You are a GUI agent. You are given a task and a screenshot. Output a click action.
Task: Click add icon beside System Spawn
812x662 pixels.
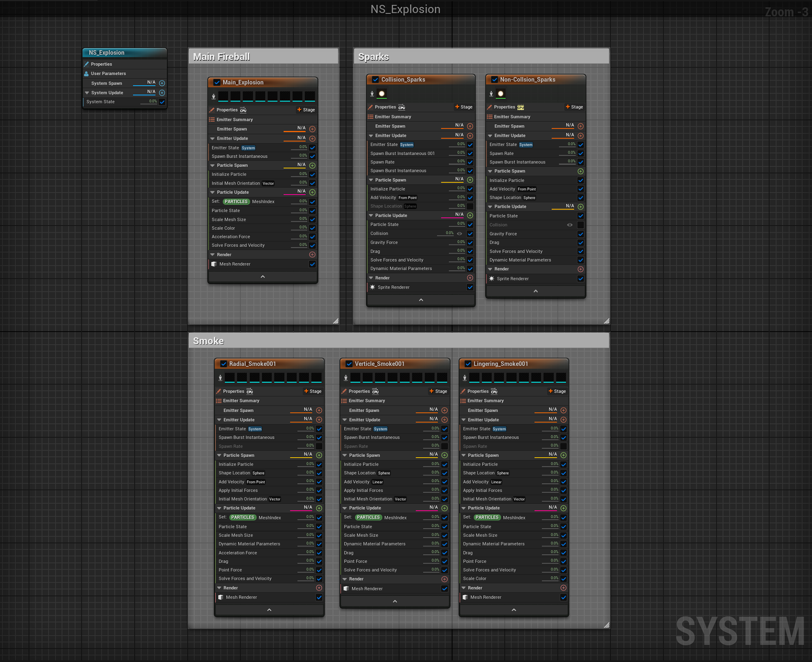(x=162, y=83)
